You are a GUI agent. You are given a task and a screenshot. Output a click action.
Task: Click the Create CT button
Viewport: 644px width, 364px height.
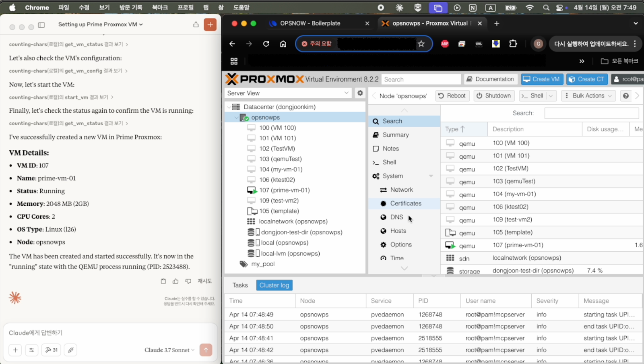pyautogui.click(x=587, y=79)
